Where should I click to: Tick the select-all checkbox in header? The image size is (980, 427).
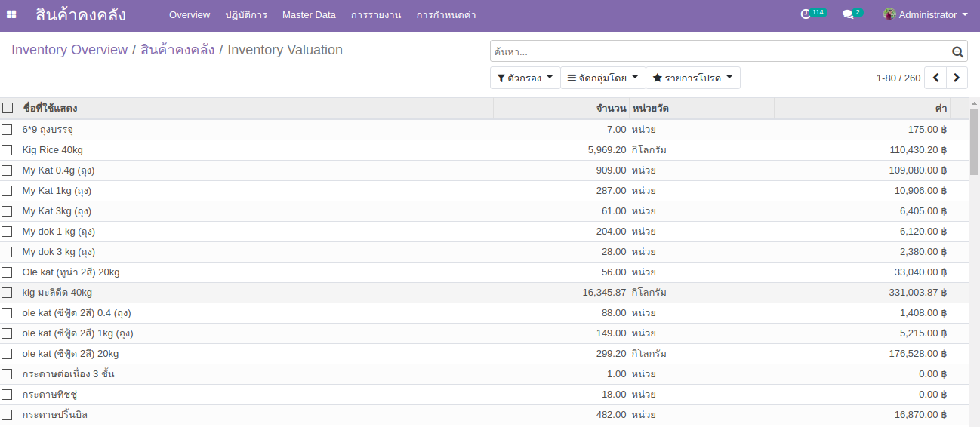8,108
